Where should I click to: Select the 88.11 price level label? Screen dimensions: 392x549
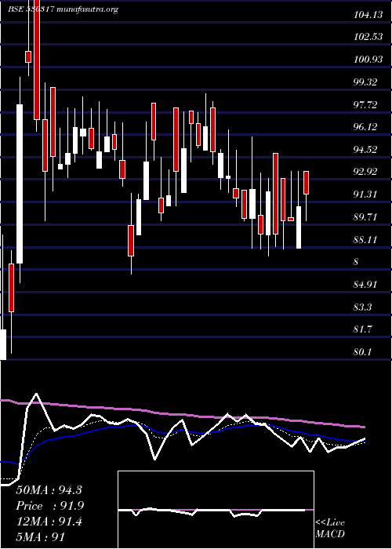click(365, 239)
